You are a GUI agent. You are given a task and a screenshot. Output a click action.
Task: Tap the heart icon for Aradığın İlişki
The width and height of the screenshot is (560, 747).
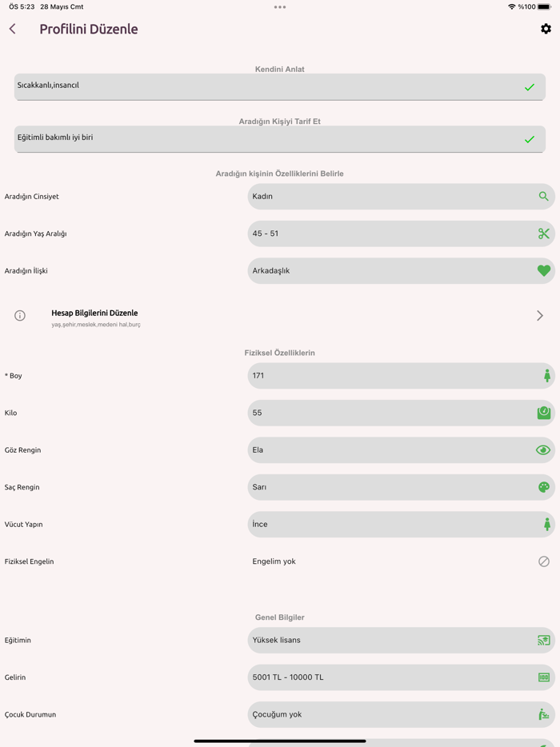tap(543, 271)
